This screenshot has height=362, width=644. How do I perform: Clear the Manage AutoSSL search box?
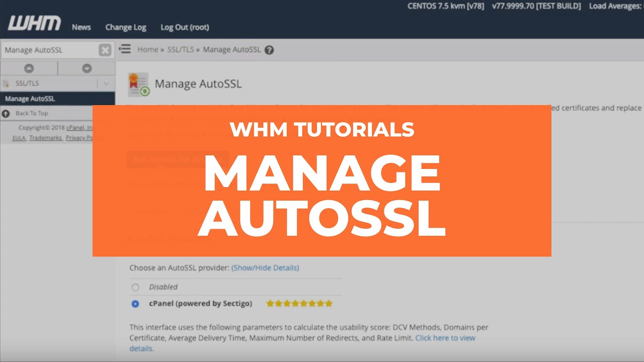tap(105, 50)
